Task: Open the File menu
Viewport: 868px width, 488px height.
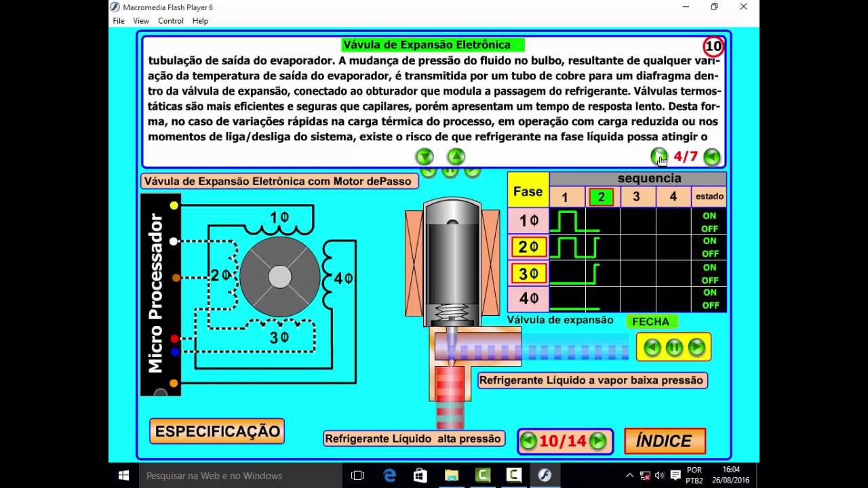Action: click(x=119, y=21)
